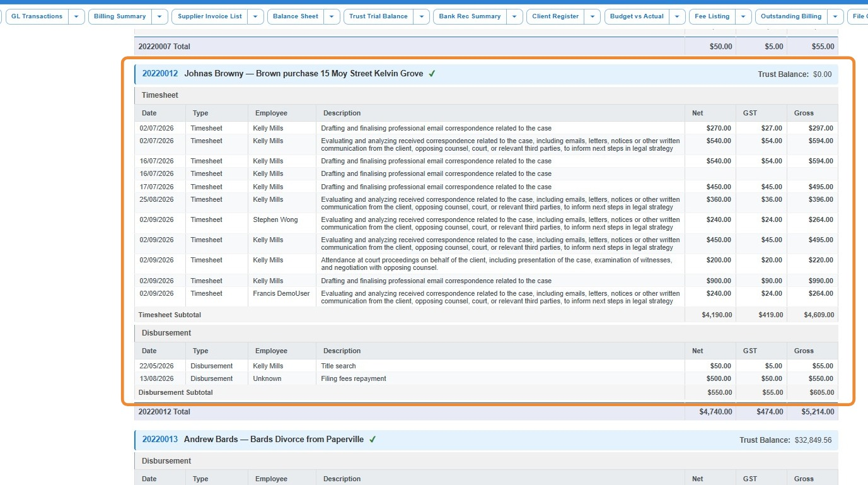Select the Johnas Browny matter title text
The image size is (868, 485).
tap(304, 74)
